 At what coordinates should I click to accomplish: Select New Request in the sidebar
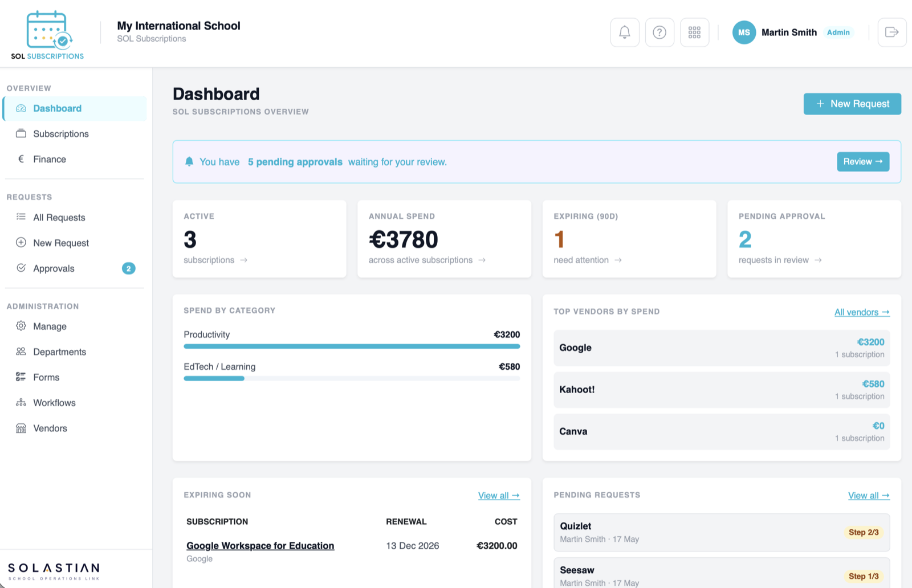point(75,243)
